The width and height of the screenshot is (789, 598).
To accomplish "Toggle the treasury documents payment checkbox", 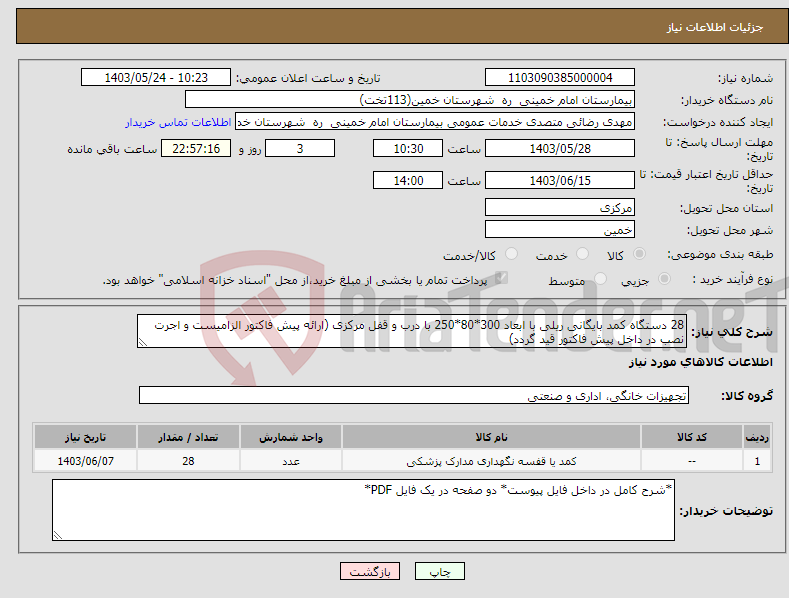I will pos(501,278).
